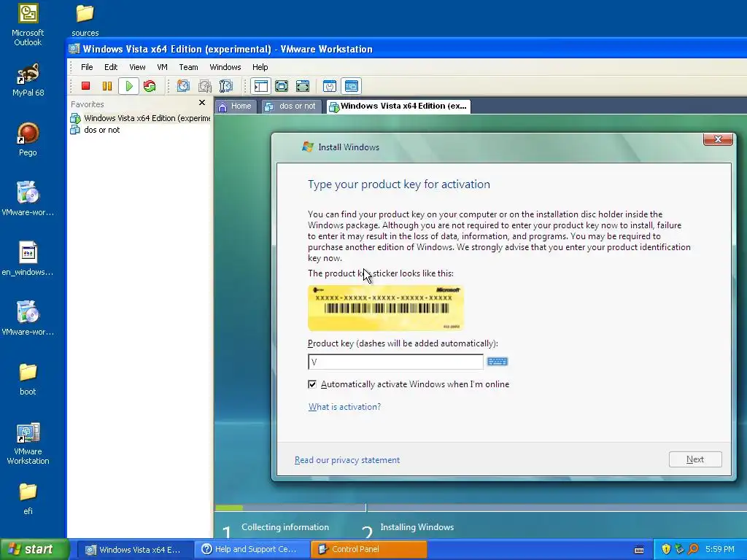747x560 pixels.
Task: Open the Team menu
Action: pos(188,67)
